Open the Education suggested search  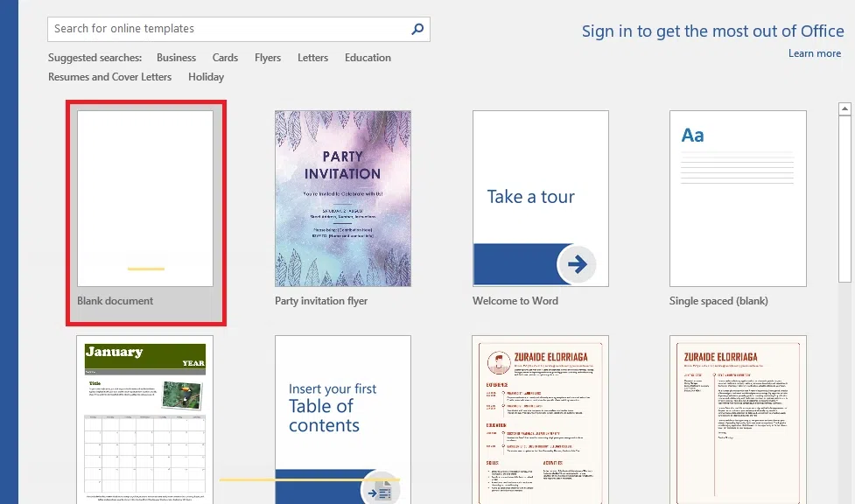coord(368,58)
